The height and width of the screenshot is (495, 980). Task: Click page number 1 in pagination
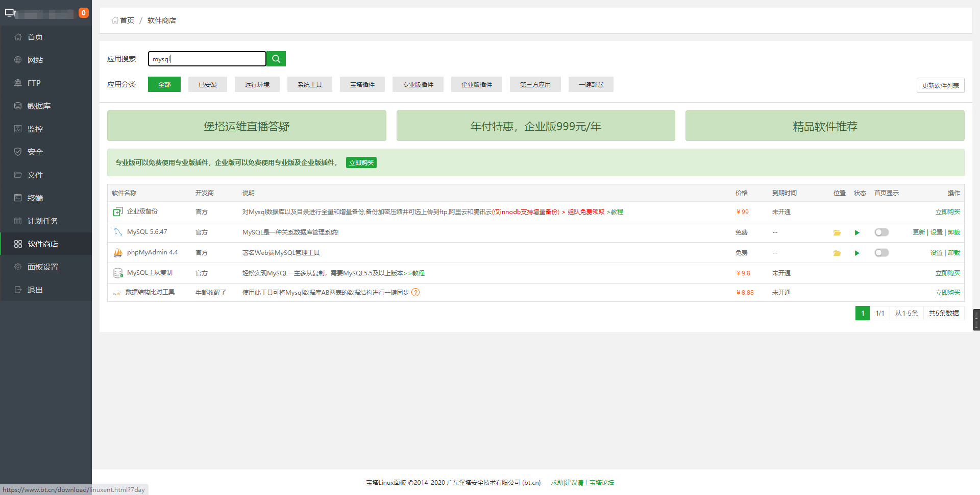(863, 313)
